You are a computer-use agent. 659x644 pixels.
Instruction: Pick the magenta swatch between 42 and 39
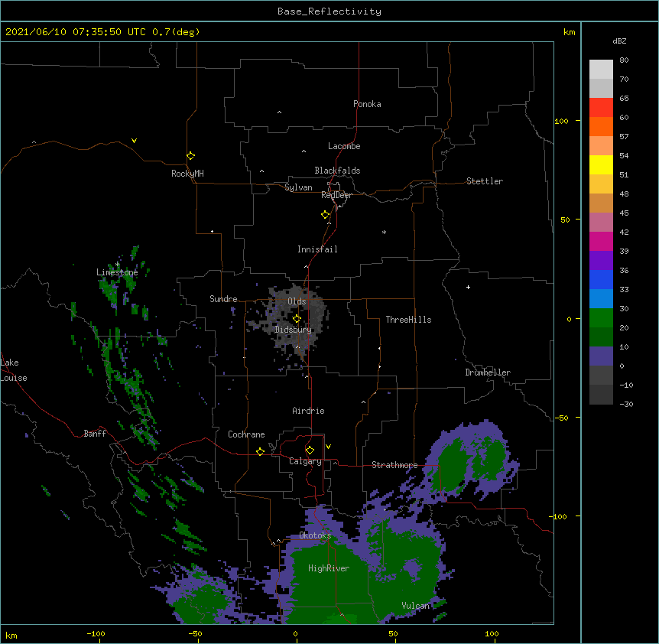click(x=601, y=241)
